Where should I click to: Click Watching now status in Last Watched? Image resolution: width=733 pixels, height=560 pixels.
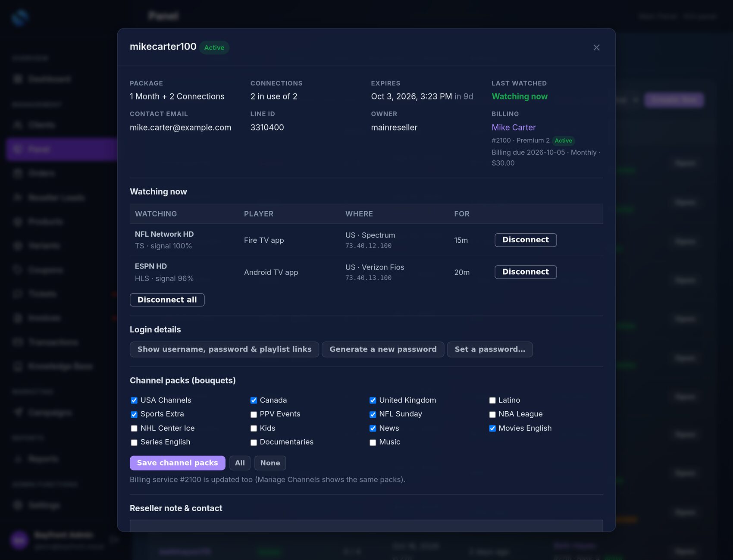tap(520, 97)
